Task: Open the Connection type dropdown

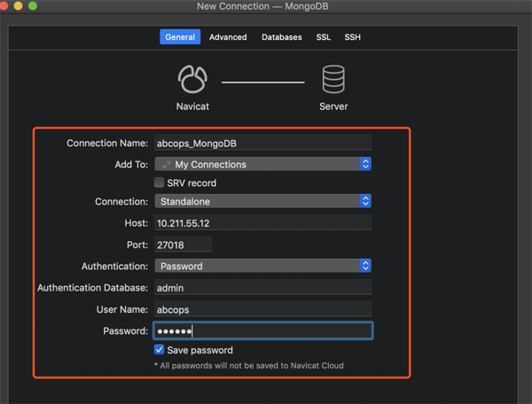Action: (x=263, y=201)
